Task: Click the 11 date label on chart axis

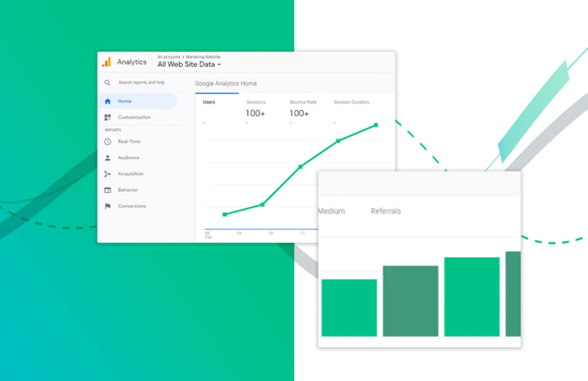Action: 302,233
